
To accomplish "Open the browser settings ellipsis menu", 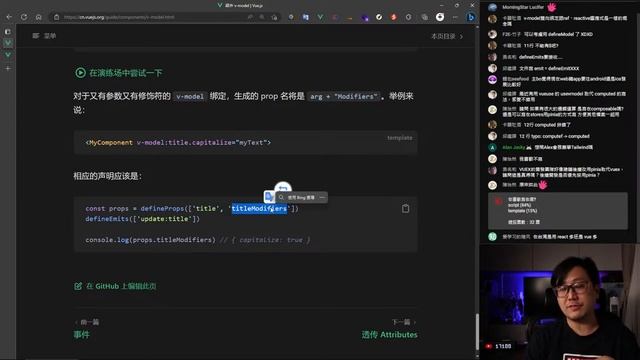I will tap(455, 17).
